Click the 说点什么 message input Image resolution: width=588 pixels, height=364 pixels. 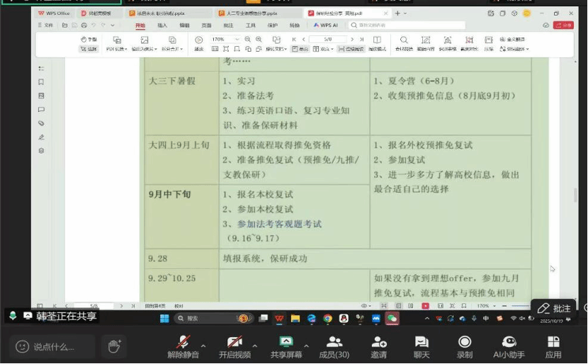(52, 347)
